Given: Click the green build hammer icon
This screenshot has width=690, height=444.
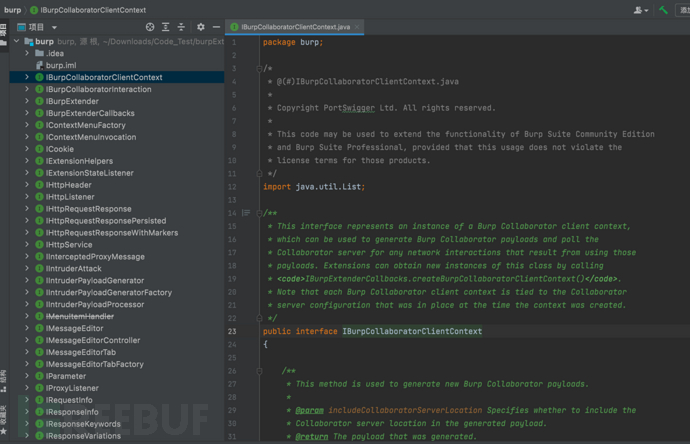Looking at the screenshot, I should (663, 10).
